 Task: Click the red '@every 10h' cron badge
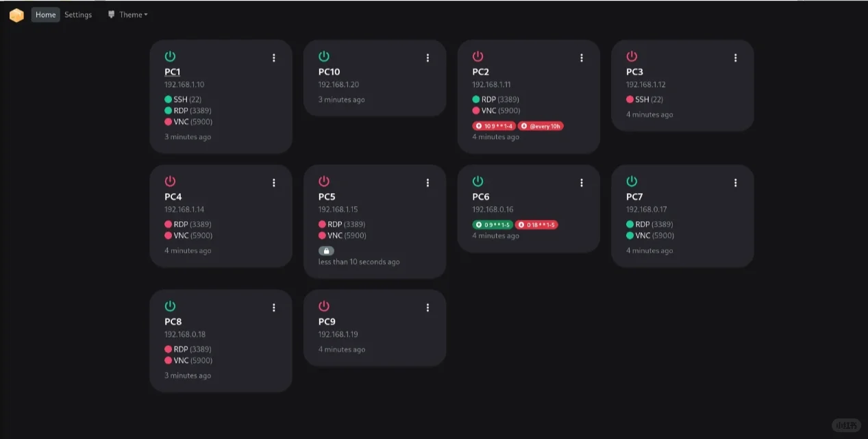541,126
